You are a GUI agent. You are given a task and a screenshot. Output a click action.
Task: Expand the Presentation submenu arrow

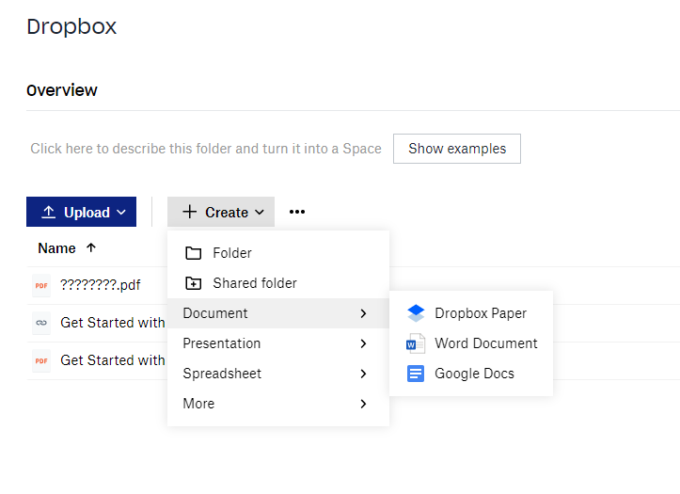pyautogui.click(x=363, y=344)
